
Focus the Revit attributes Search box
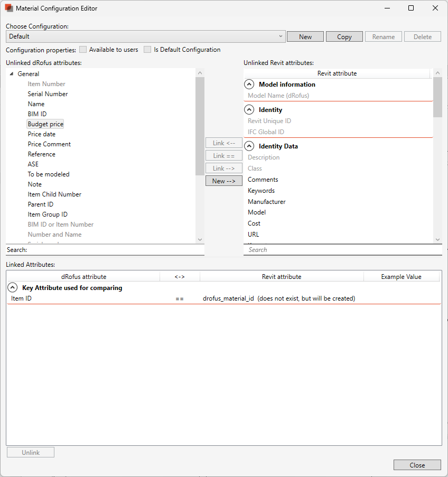338,250
